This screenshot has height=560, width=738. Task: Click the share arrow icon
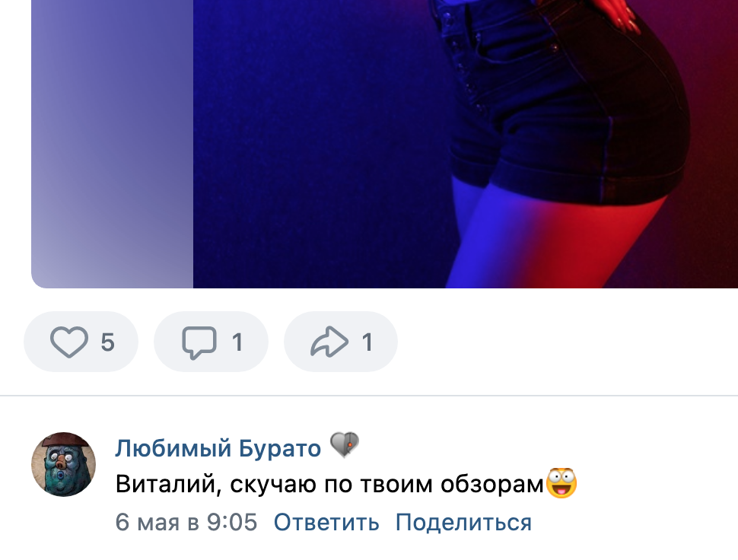point(329,342)
